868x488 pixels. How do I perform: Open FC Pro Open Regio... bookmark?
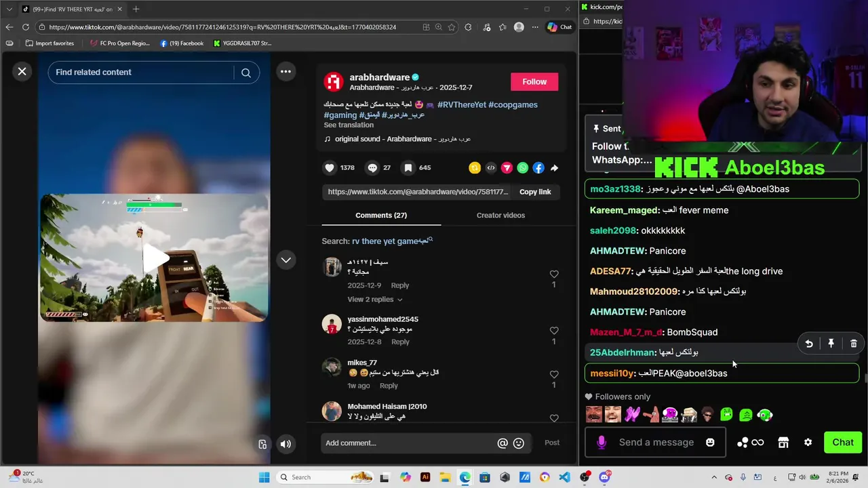[x=120, y=43]
